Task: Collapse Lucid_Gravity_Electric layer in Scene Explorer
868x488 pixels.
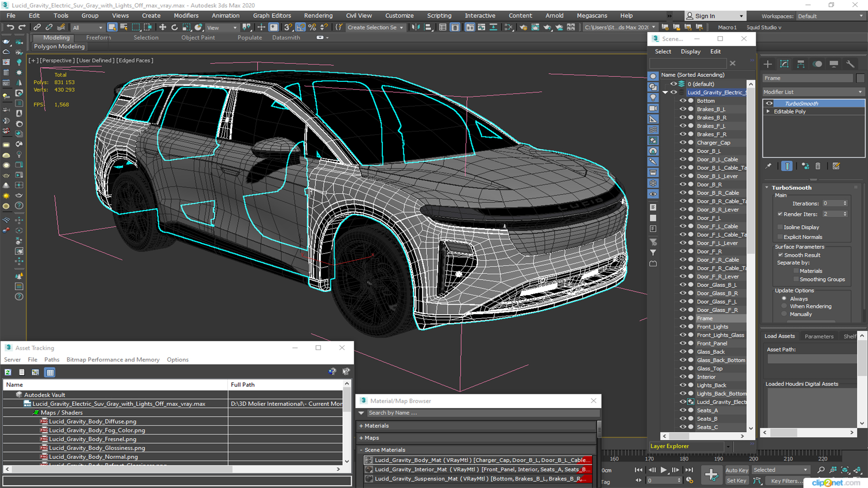Action: 665,93
